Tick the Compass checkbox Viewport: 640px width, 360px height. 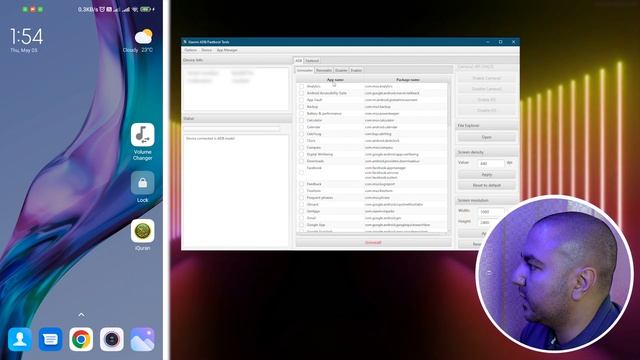pyautogui.click(x=301, y=148)
